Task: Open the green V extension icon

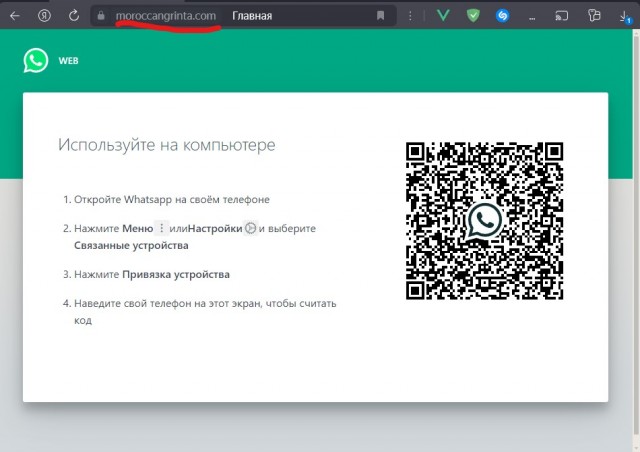Action: 443,16
